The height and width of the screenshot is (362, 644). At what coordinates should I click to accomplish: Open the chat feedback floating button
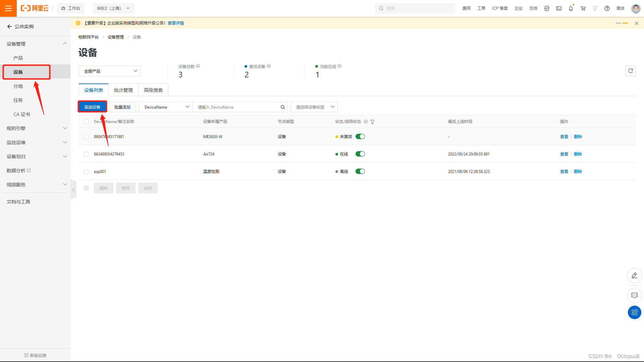tap(634, 295)
